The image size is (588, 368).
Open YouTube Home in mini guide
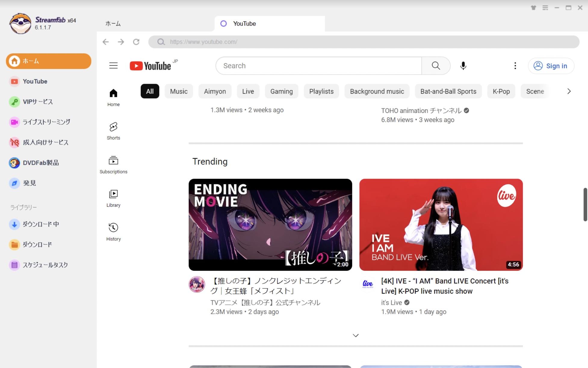tap(113, 98)
